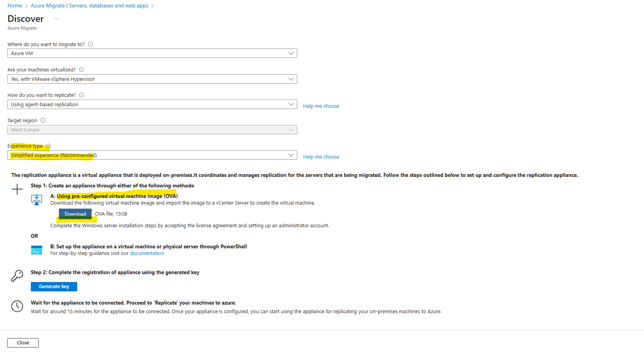Click the '.OVA file, 15GB' text
This screenshot has width=644, height=353.
(111, 214)
